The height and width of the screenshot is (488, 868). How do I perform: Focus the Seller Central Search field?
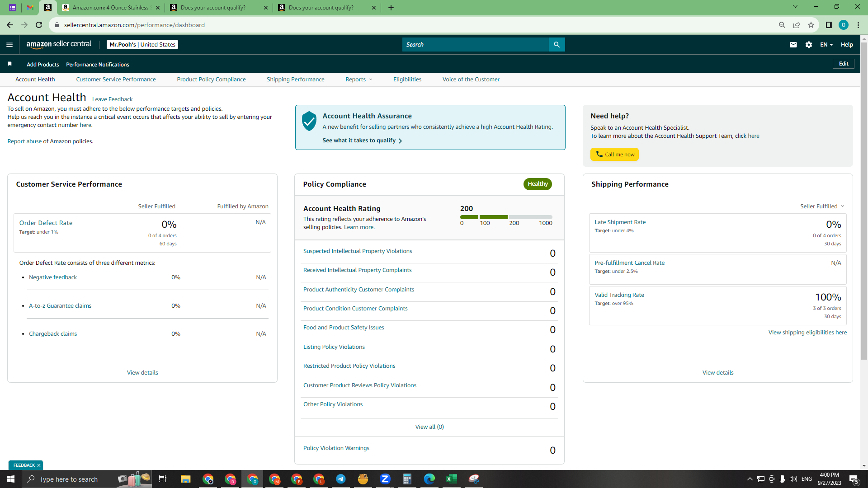[475, 44]
